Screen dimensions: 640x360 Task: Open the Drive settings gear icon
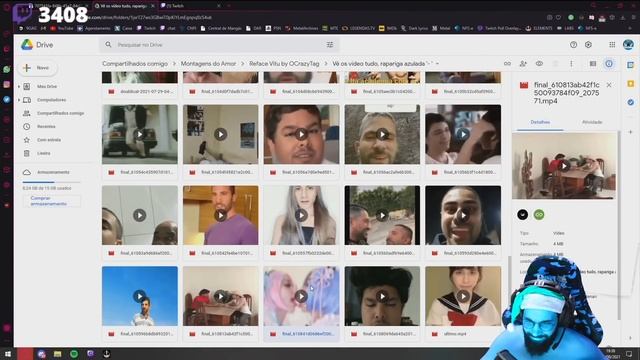588,45
